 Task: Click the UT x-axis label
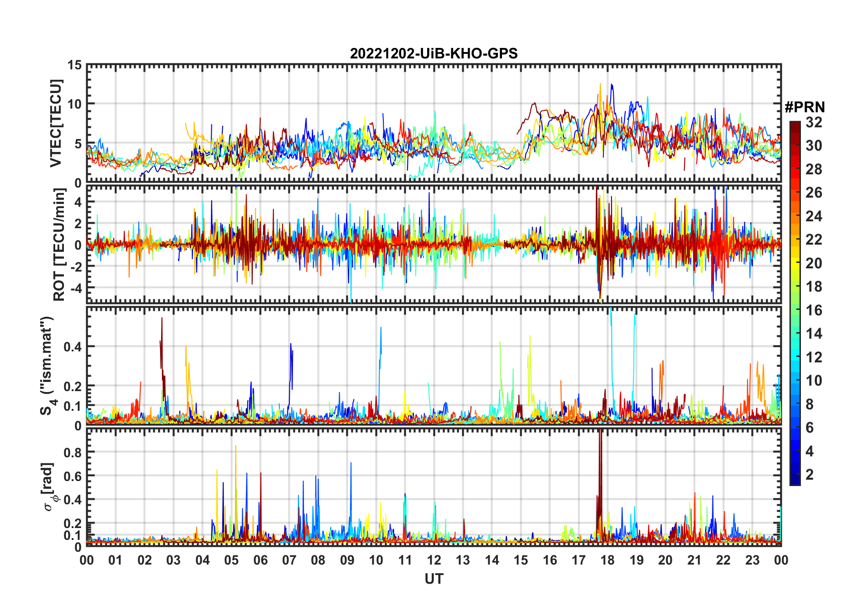(434, 579)
